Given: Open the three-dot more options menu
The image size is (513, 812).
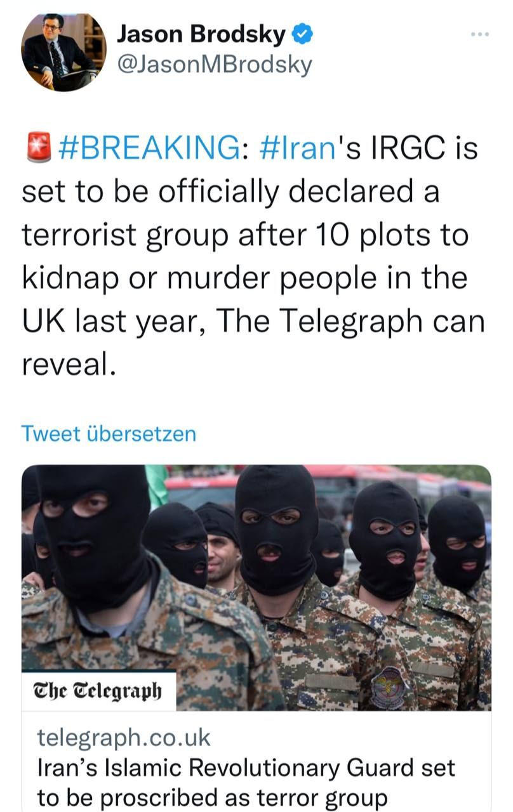Looking at the screenshot, I should coord(480,34).
